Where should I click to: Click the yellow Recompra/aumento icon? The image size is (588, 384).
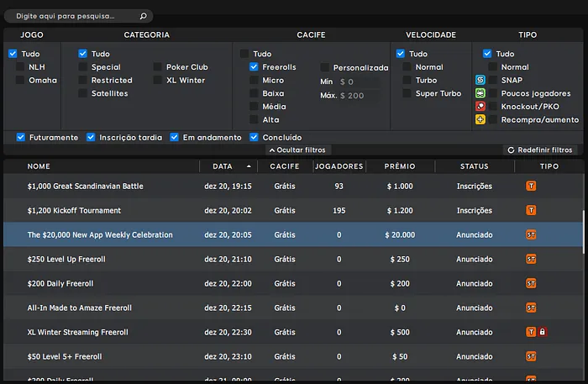coord(480,119)
